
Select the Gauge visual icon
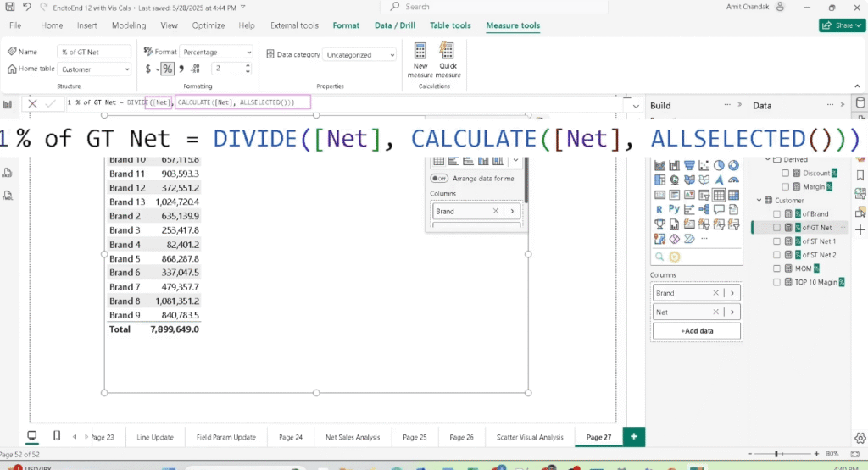click(x=733, y=180)
